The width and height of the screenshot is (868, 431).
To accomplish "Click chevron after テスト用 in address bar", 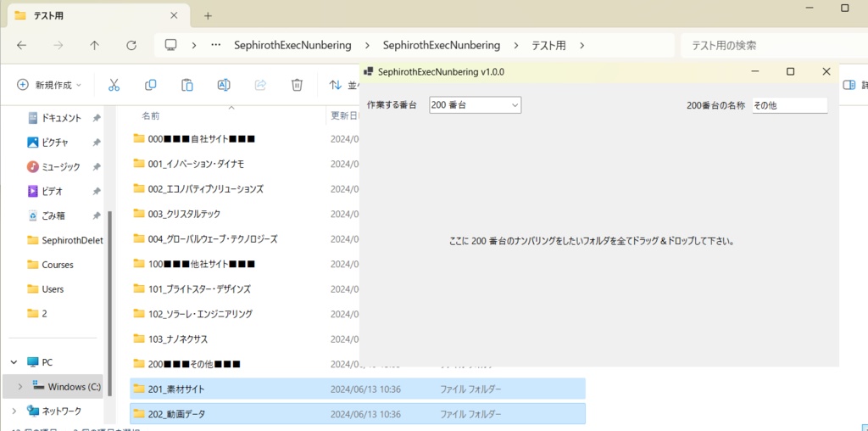I will (x=581, y=46).
